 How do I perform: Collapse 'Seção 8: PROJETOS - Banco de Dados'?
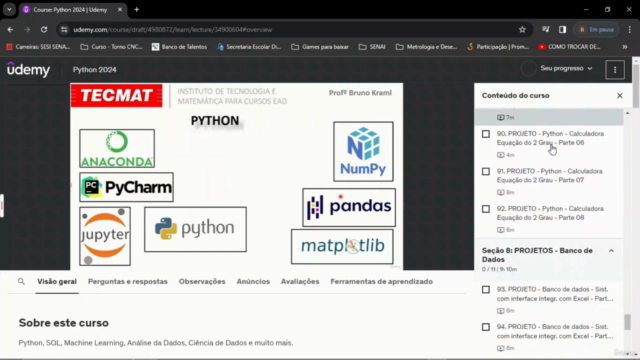[611, 251]
